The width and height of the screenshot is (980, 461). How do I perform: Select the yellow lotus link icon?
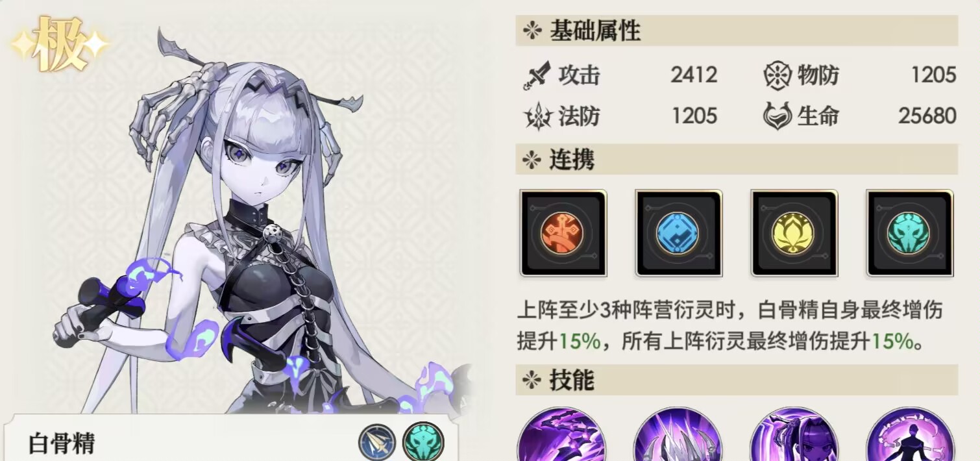tap(794, 233)
